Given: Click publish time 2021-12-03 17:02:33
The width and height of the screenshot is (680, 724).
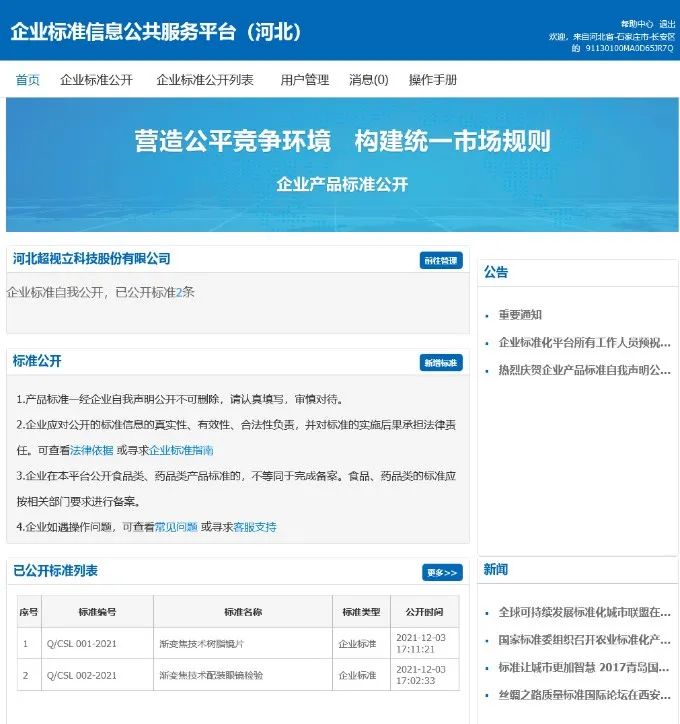Looking at the screenshot, I should (421, 675).
